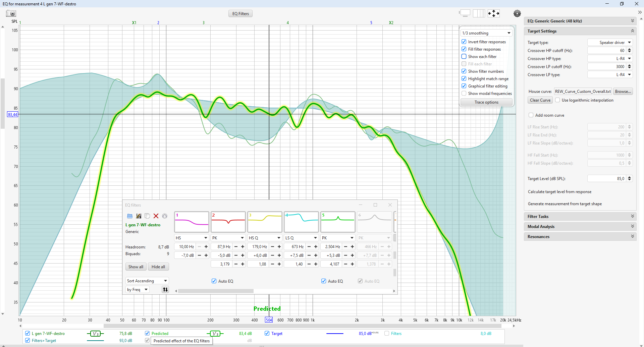Click Calculate target level from response

coord(559,191)
